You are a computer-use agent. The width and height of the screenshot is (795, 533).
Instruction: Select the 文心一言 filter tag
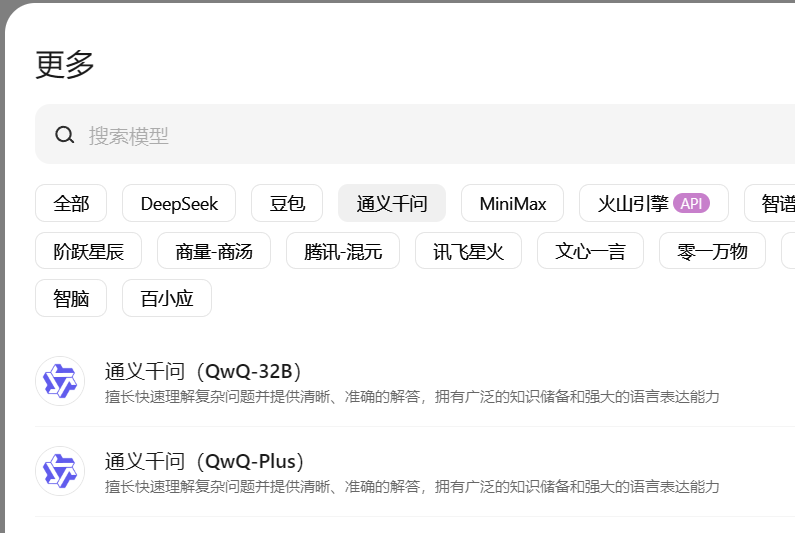click(x=590, y=251)
